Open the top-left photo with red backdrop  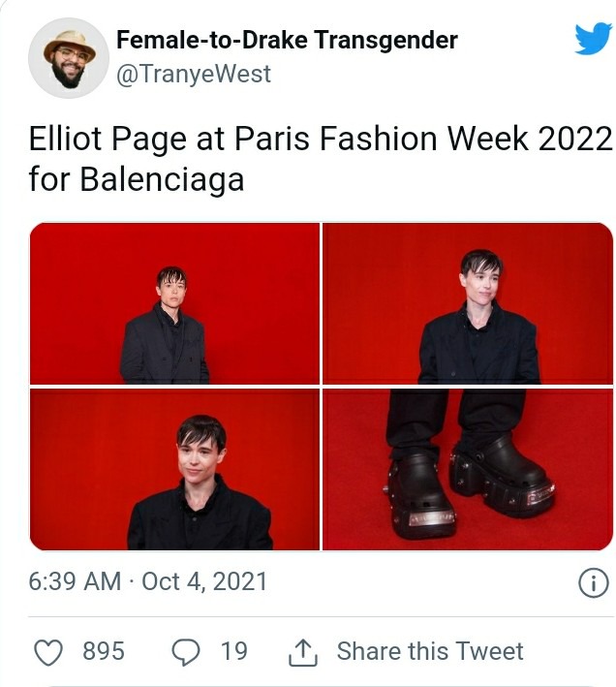174,303
